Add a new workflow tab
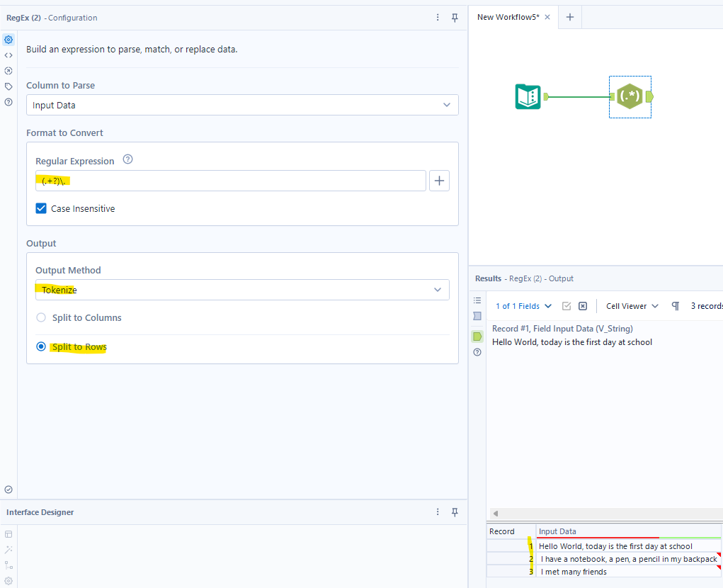 pos(570,17)
